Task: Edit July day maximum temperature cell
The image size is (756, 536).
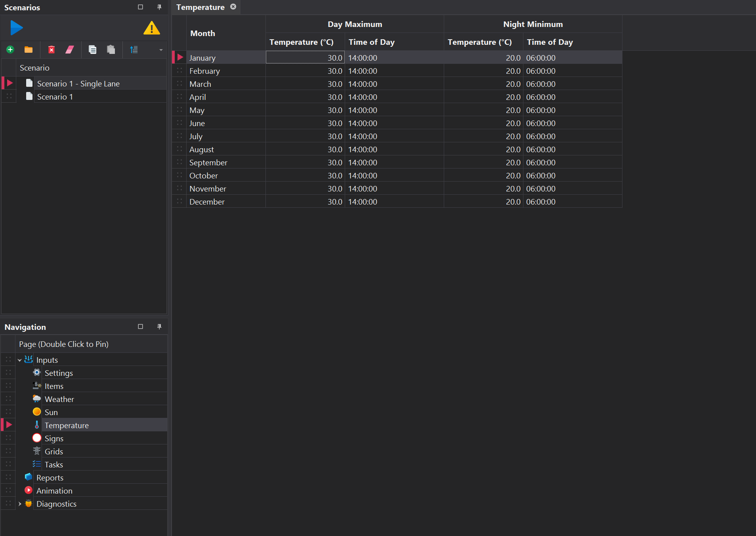Action: [305, 136]
